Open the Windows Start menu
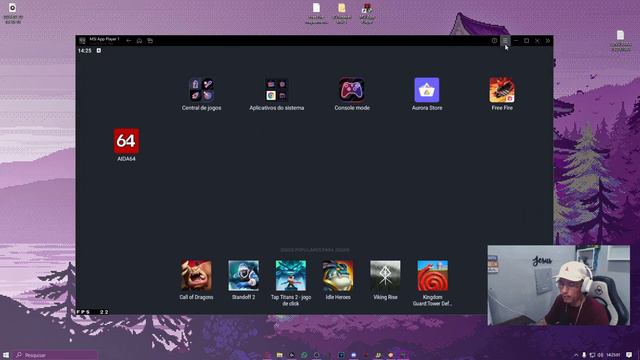The width and height of the screenshot is (640, 360). [6, 355]
